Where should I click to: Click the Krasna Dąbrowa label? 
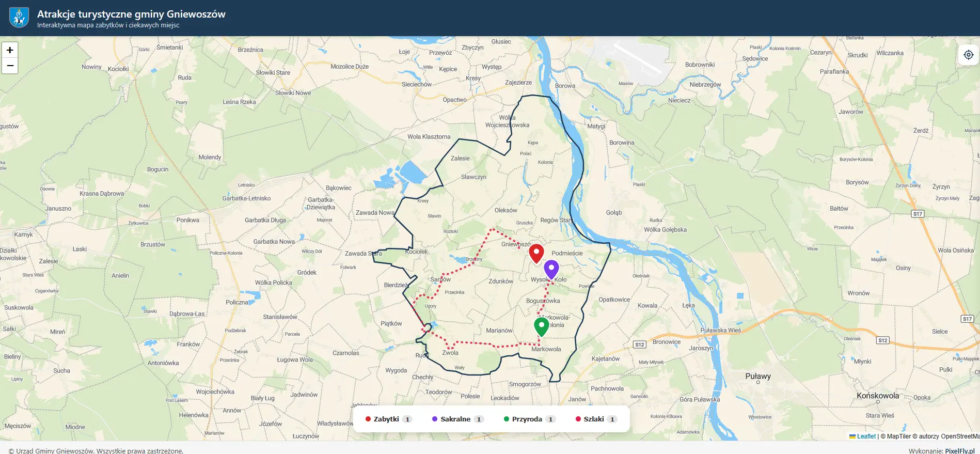click(x=102, y=194)
